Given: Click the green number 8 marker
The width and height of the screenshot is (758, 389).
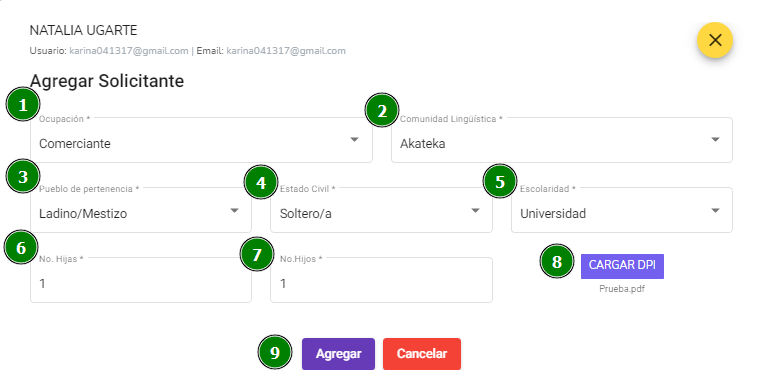Looking at the screenshot, I should [x=556, y=261].
